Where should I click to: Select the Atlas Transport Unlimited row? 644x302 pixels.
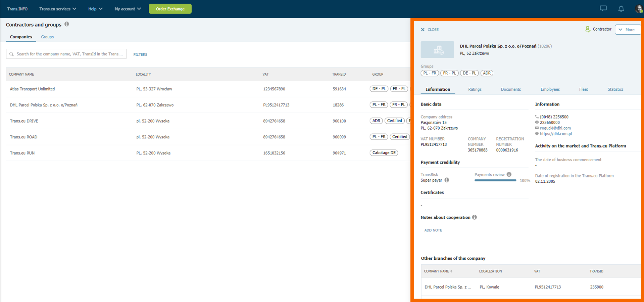[208, 89]
